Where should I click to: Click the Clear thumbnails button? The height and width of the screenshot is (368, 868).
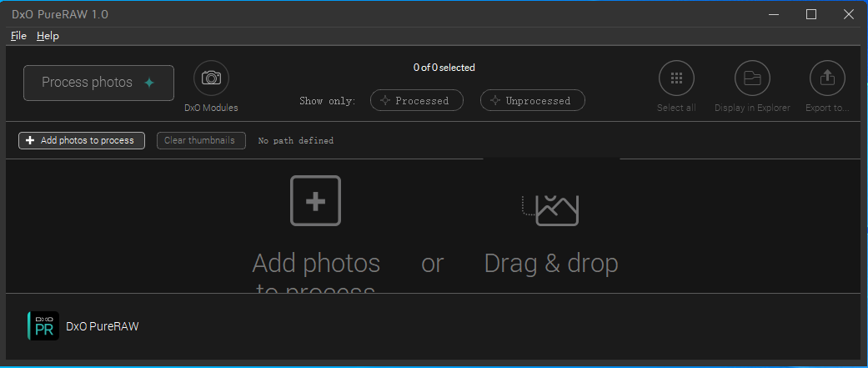pyautogui.click(x=201, y=140)
